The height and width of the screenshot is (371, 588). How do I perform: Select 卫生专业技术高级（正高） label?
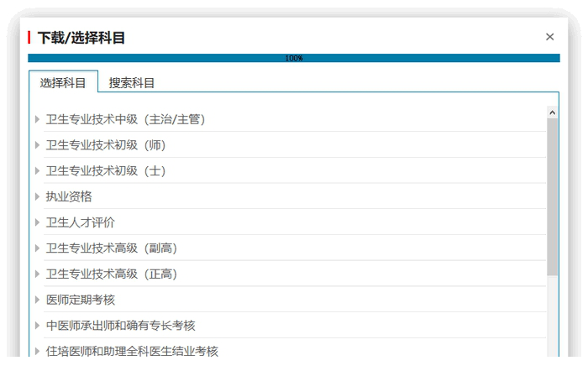[x=112, y=274]
